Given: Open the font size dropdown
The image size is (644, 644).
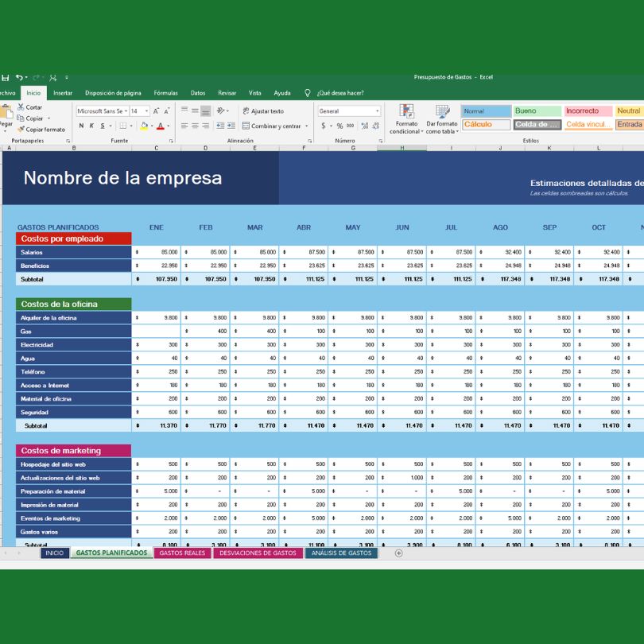Looking at the screenshot, I should (146, 111).
